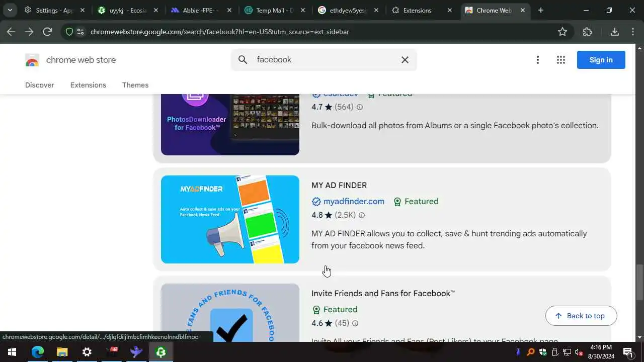Read the PhotosDownloader bulk-download description text
The height and width of the screenshot is (362, 644).
coord(455,126)
